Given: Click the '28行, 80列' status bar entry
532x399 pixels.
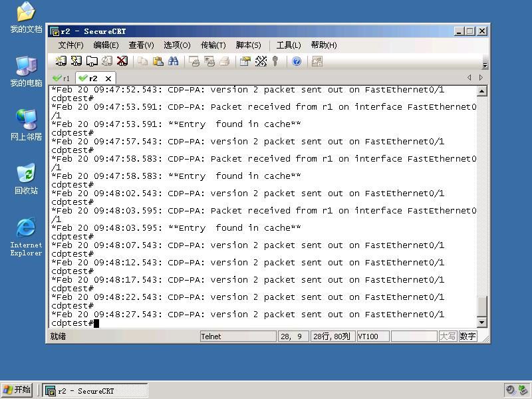Looking at the screenshot, I should click(x=333, y=336).
